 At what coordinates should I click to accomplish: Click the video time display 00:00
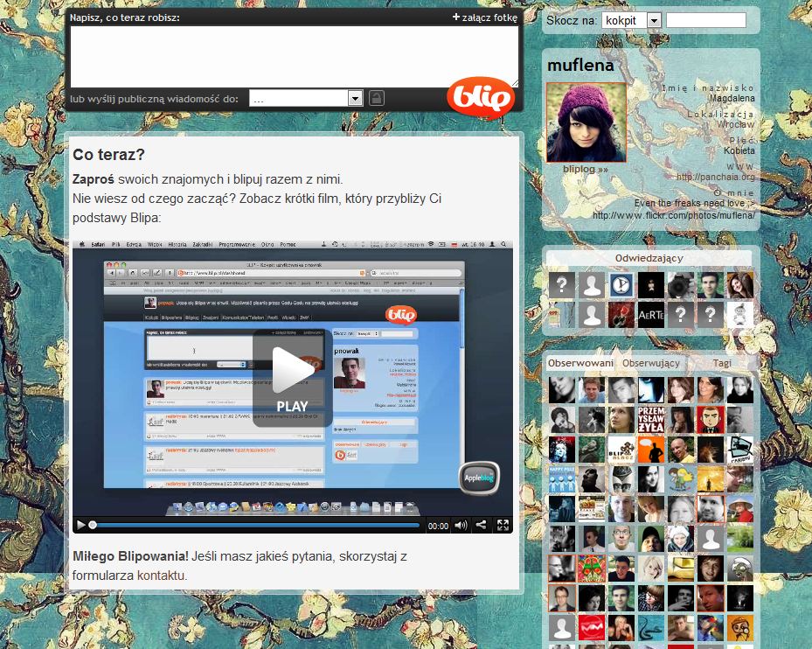pos(438,526)
